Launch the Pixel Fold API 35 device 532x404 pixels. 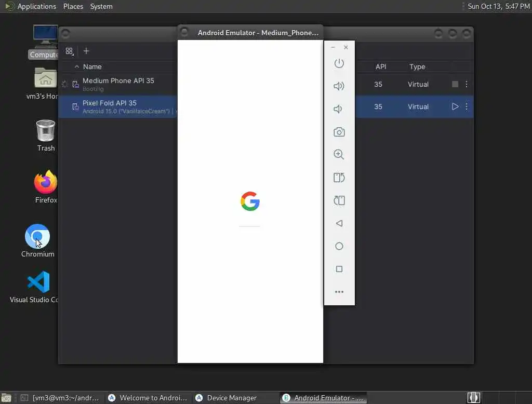[x=455, y=106]
